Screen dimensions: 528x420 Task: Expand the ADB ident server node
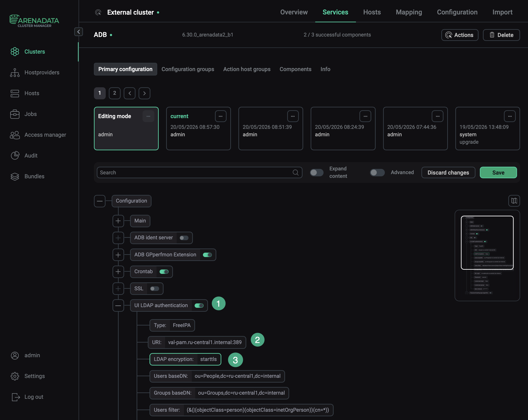click(x=118, y=238)
